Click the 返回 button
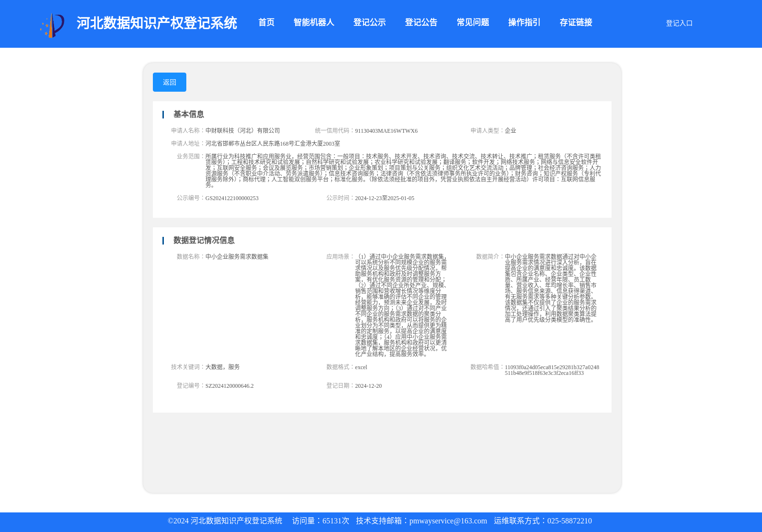 coord(170,82)
